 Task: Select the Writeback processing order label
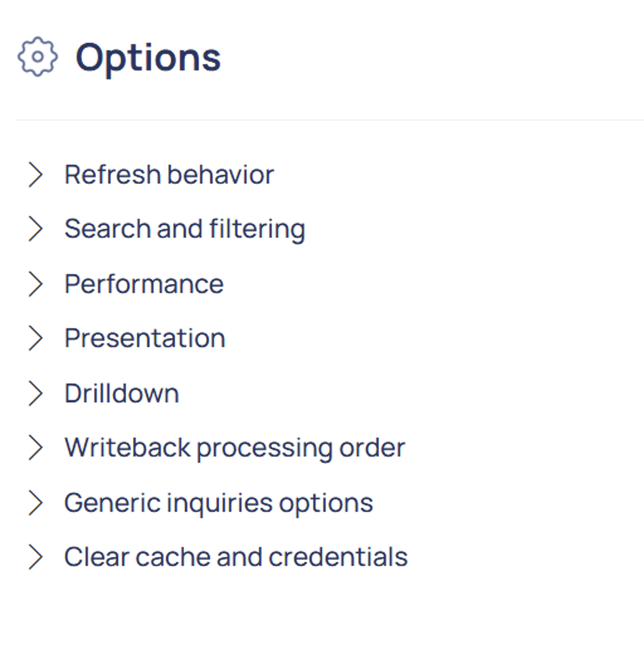(x=235, y=448)
